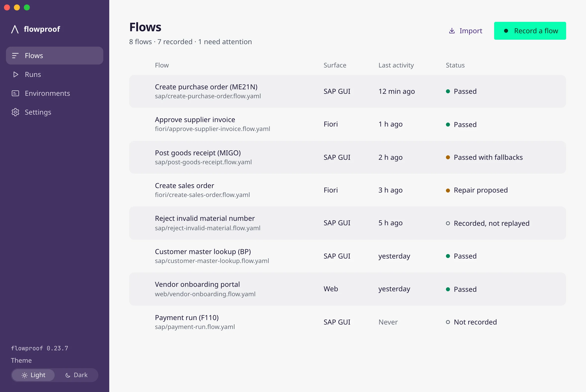586x392 pixels.
Task: Open the Create purchase order (ME21N) flow
Action: click(x=348, y=92)
